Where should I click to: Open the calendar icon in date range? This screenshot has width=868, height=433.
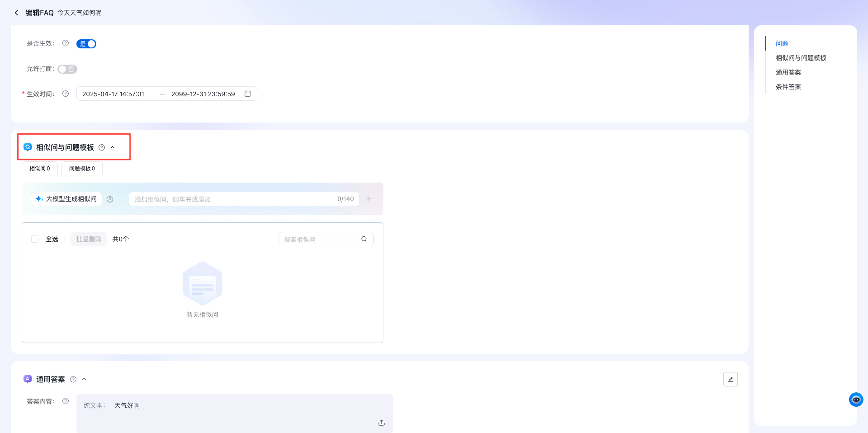[x=248, y=94]
